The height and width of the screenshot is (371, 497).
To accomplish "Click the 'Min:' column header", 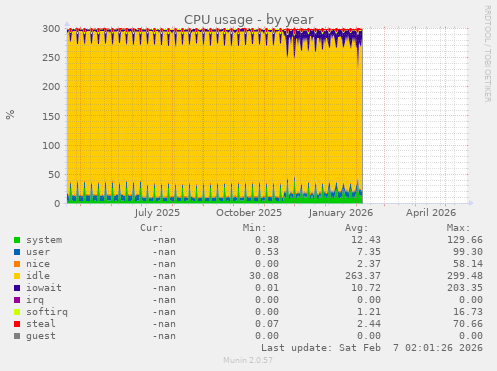I will point(254,228).
